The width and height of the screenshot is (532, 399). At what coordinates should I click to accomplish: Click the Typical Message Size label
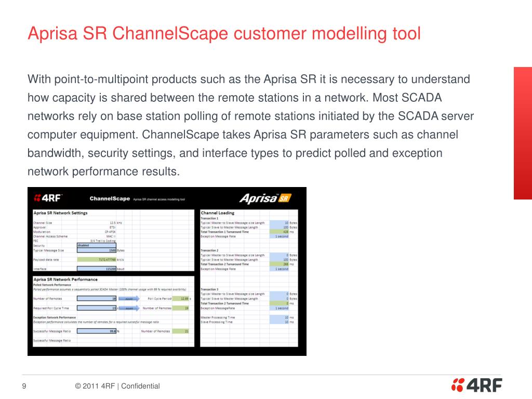click(x=48, y=250)
